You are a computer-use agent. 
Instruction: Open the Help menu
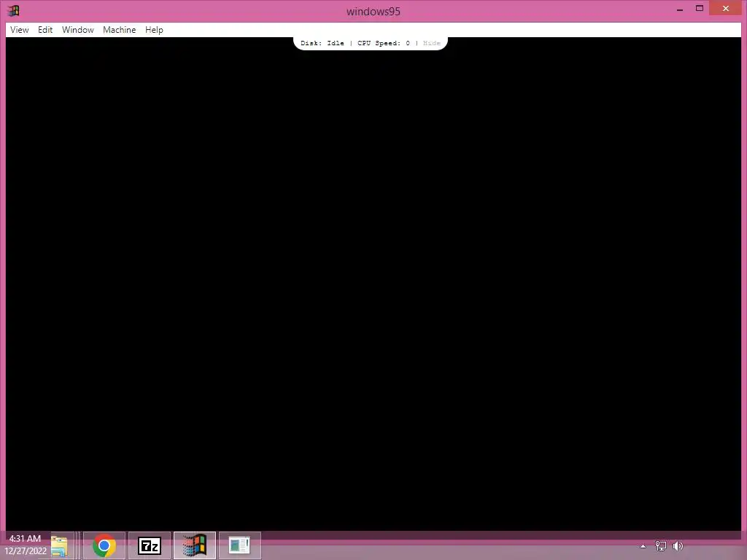click(x=154, y=29)
